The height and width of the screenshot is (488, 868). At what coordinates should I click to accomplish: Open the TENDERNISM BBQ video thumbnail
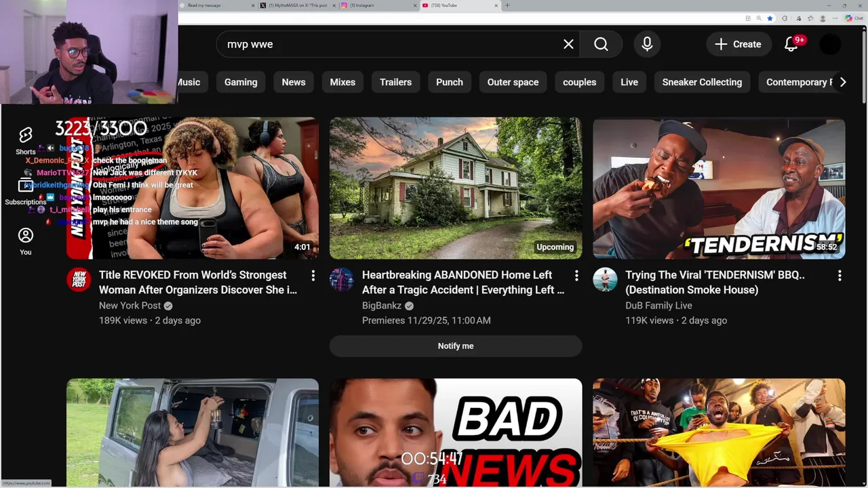point(719,188)
